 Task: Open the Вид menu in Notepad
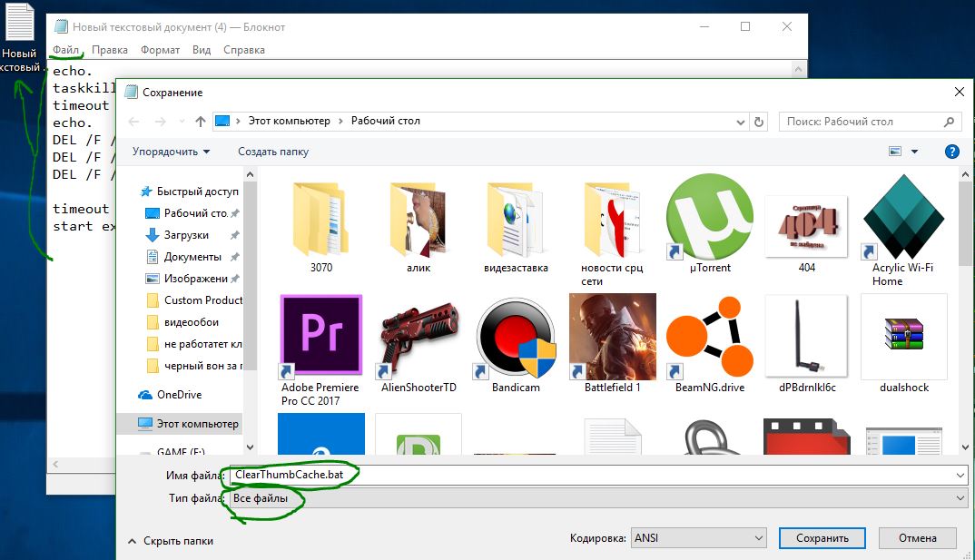202,50
